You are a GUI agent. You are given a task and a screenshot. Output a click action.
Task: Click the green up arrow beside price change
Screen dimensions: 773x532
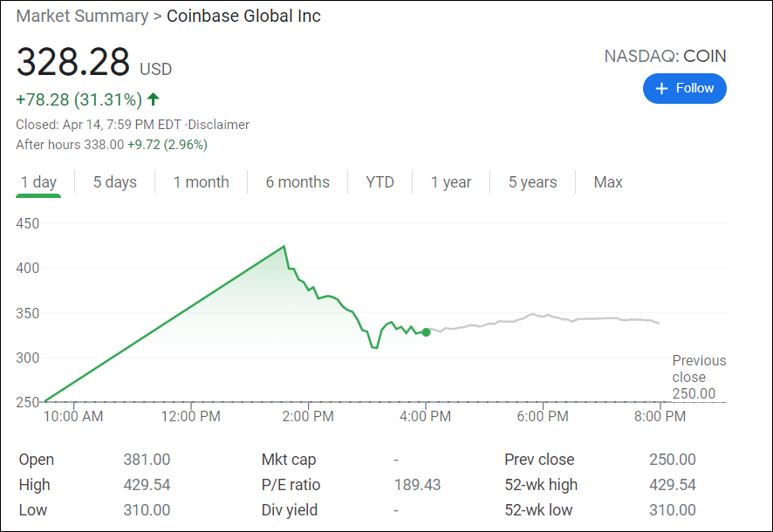click(x=154, y=99)
